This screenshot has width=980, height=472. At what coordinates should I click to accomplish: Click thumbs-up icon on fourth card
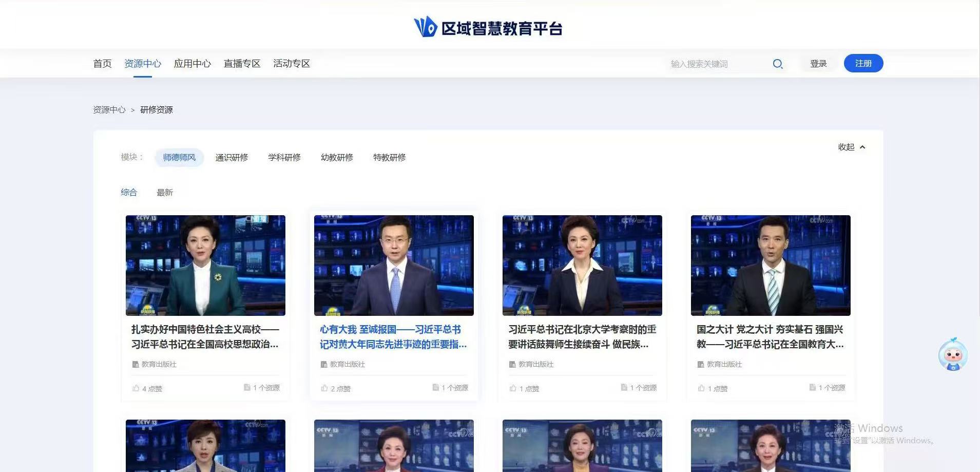coord(701,388)
